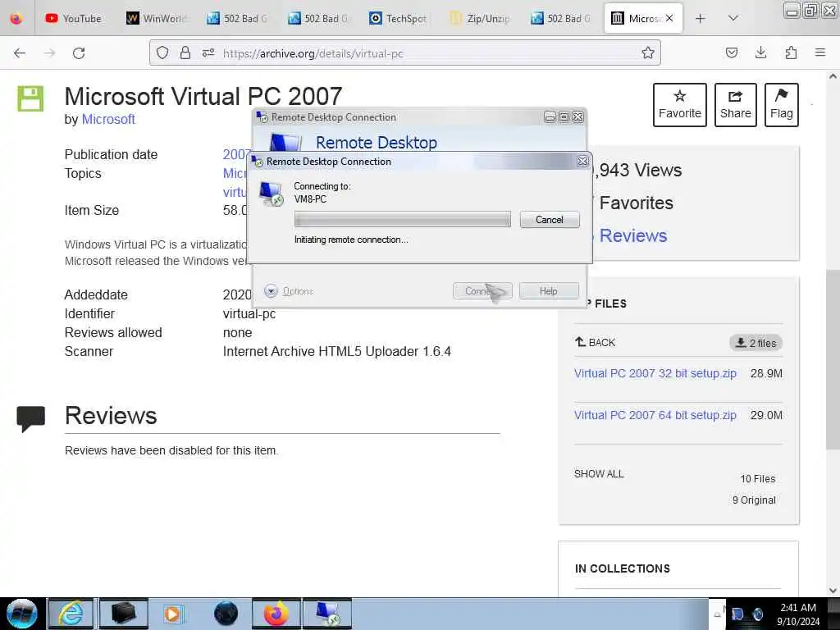Screen dimensions: 840x630
Task: Close the Connecting to VM8-PC dialog
Action: tap(582, 162)
